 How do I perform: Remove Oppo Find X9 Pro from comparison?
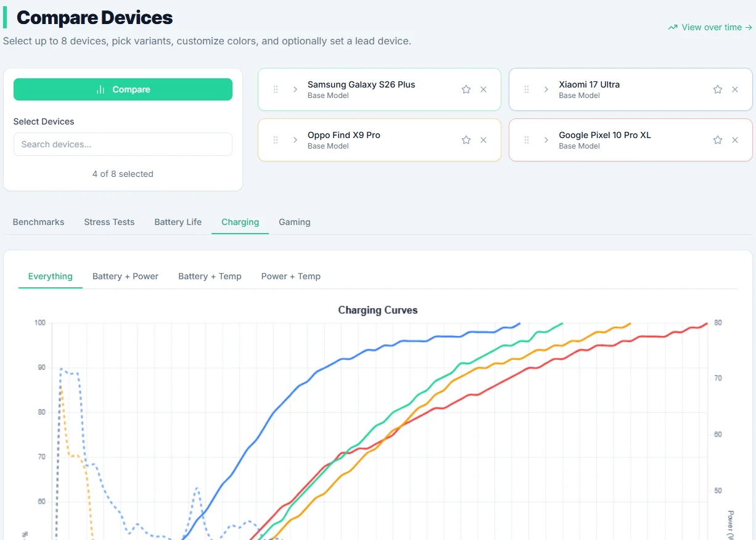click(483, 140)
